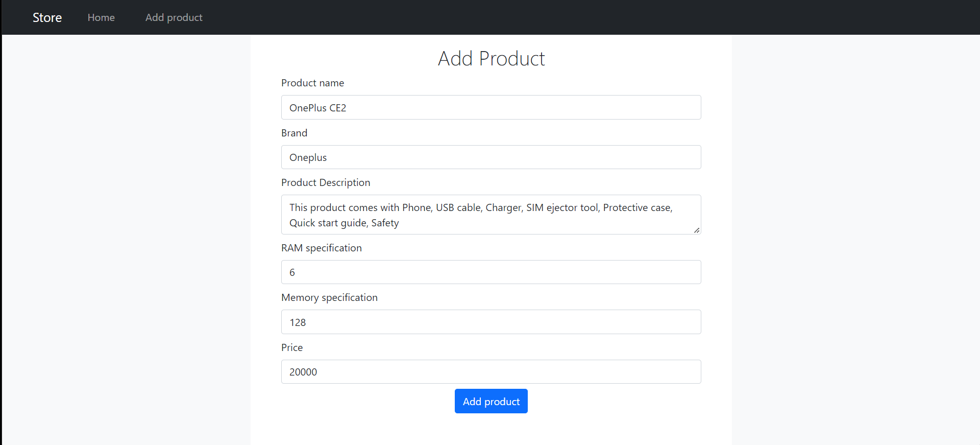Click the Product Description label
The width and height of the screenshot is (980, 445).
click(326, 182)
